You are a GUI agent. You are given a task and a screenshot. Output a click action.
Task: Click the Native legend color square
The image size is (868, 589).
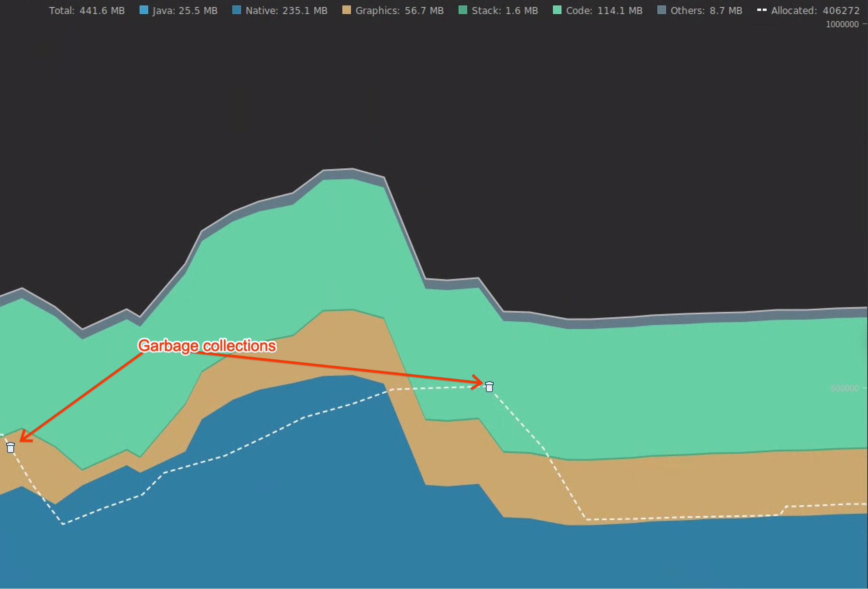pyautogui.click(x=236, y=10)
